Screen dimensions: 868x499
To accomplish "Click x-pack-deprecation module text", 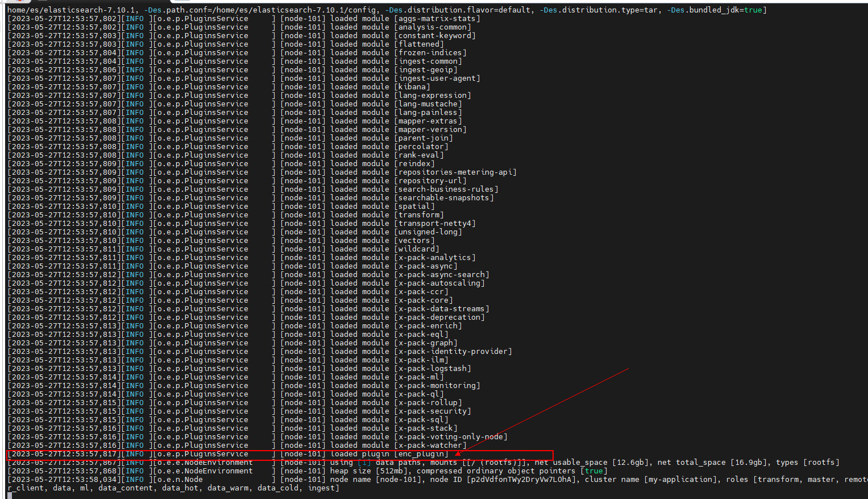I will coord(439,317).
